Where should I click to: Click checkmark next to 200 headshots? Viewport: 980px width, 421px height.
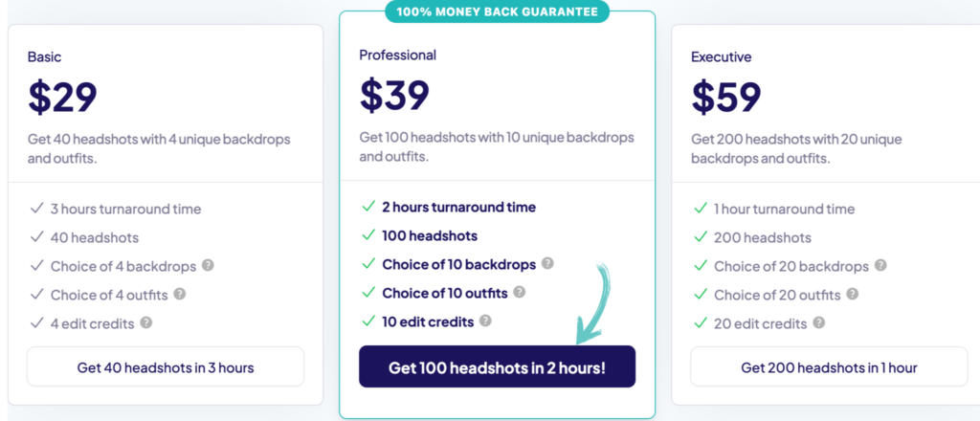701,236
